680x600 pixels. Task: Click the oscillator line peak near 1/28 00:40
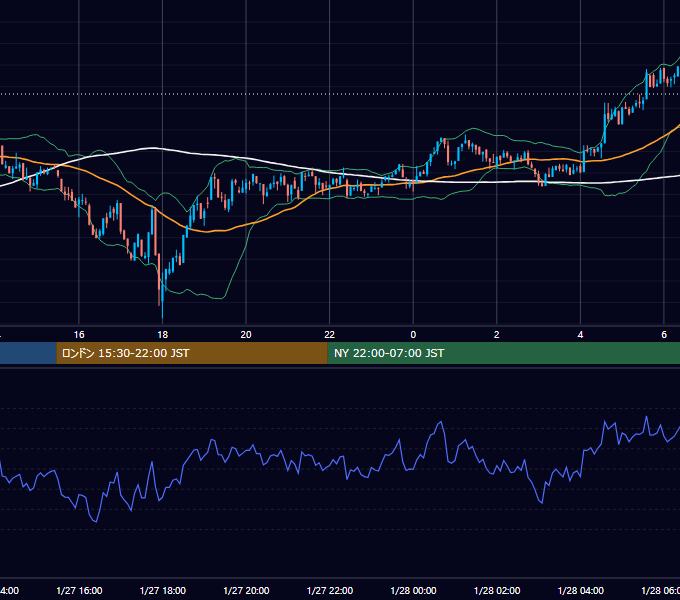click(x=441, y=422)
